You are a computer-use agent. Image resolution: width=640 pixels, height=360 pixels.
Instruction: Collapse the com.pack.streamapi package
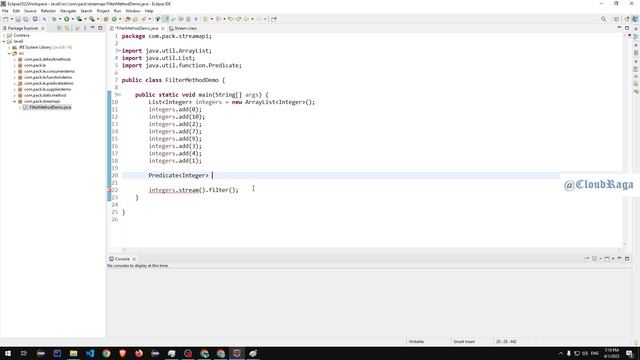click(x=15, y=101)
